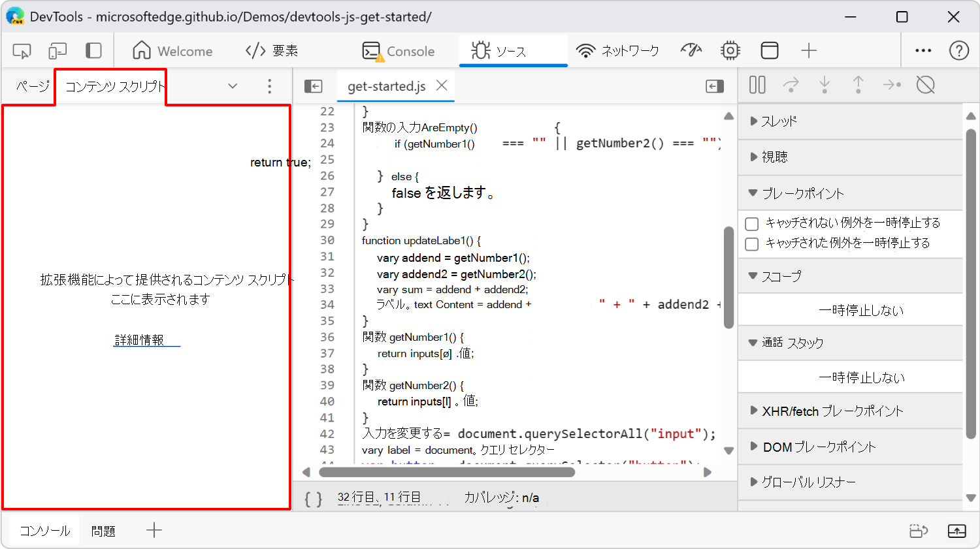The width and height of the screenshot is (980, 549).
Task: Click the editor vertical scrollbar thumb
Action: [729, 277]
